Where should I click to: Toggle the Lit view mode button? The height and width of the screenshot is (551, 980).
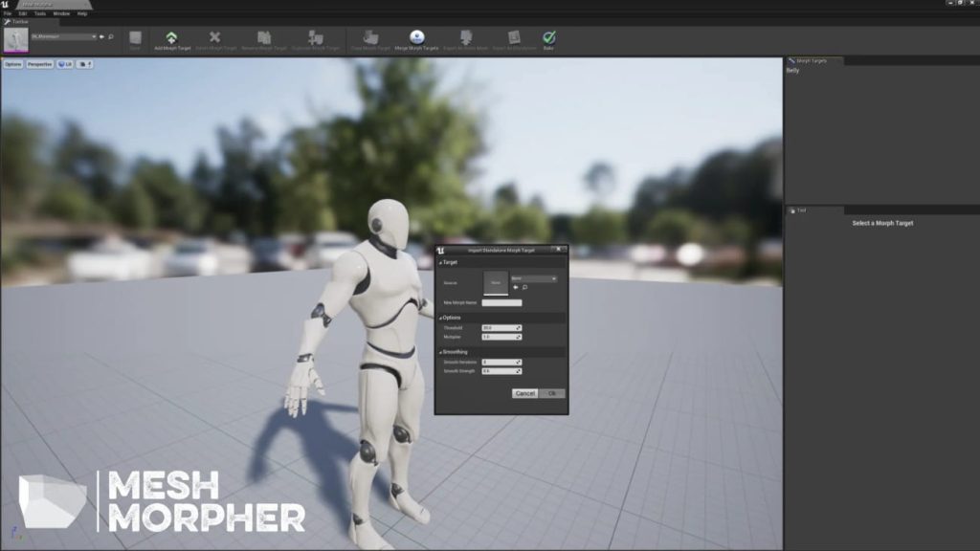click(x=65, y=64)
